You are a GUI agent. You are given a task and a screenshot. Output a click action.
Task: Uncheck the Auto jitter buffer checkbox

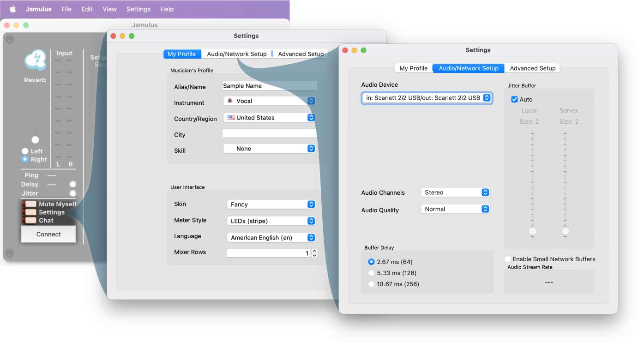click(514, 99)
